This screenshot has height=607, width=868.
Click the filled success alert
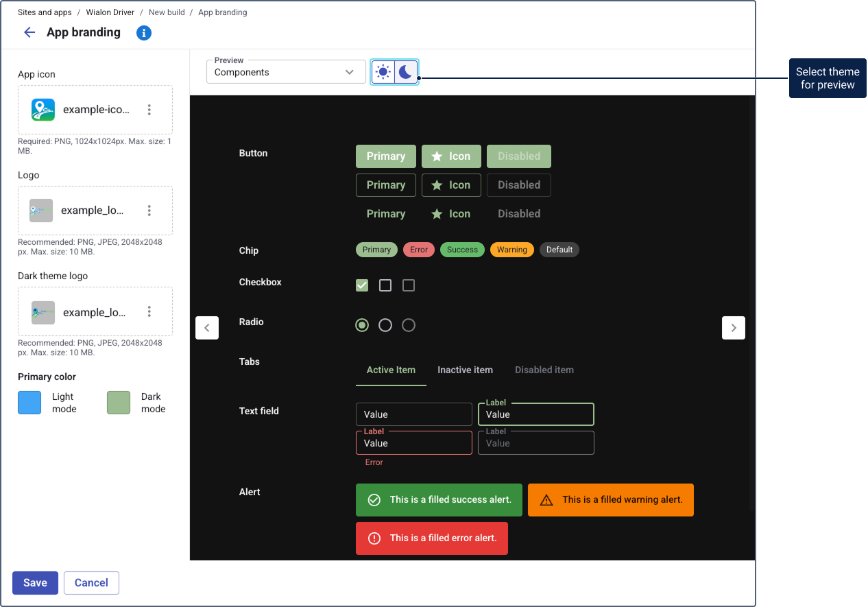click(439, 500)
